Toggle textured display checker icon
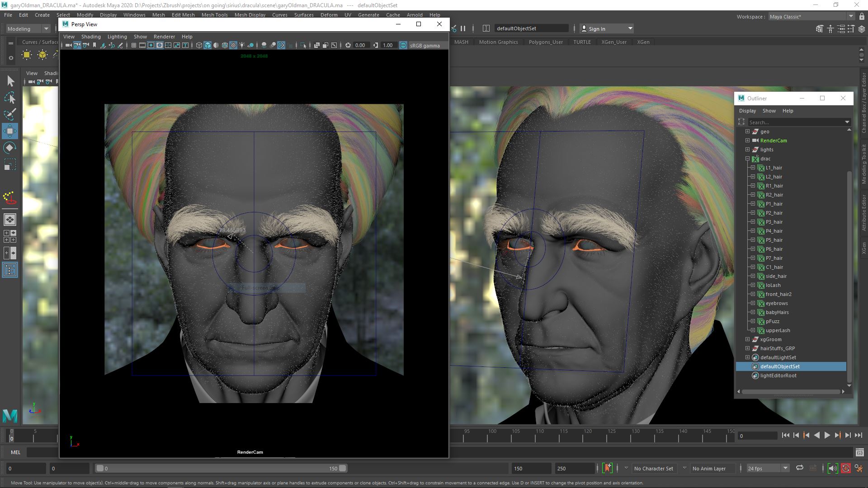 (233, 45)
